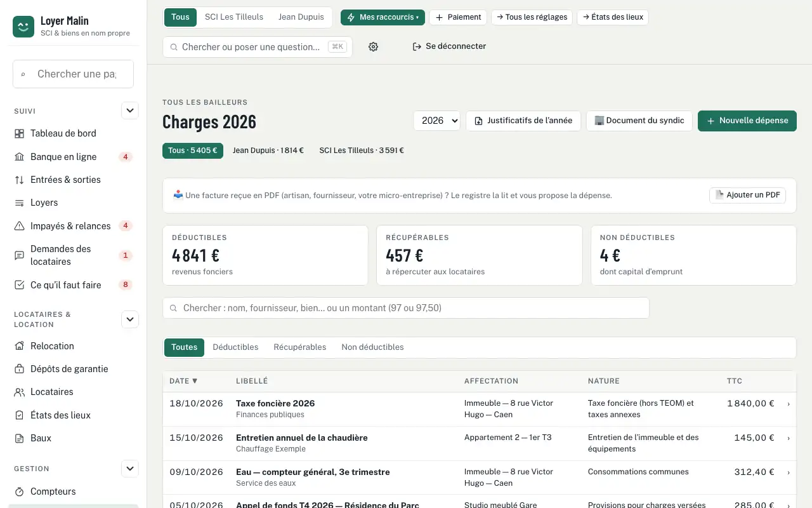The image size is (812, 508).
Task: Click the Ce qu'il faut faire checkbox icon
Action: 19,285
